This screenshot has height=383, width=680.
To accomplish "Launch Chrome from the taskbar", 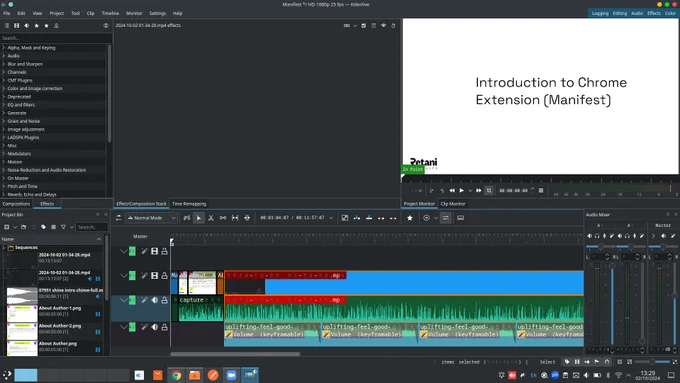I will tap(176, 375).
